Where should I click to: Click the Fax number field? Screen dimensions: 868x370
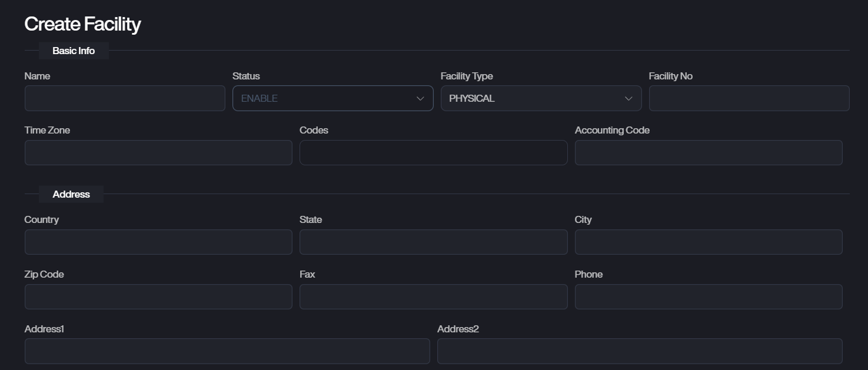[433, 296]
